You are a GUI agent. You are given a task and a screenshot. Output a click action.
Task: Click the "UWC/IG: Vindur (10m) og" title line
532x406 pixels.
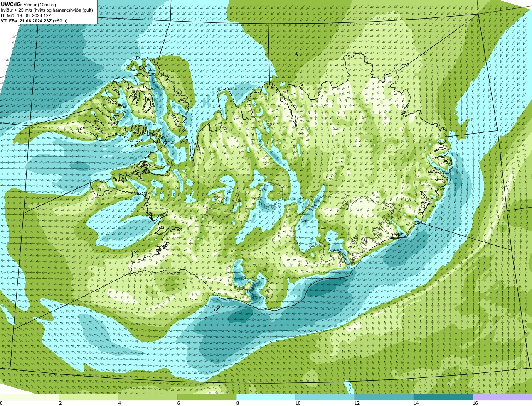29,5
